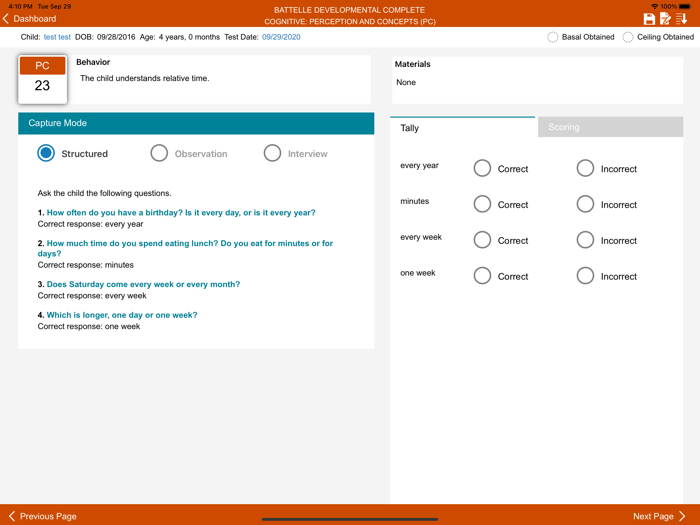Screen dimensions: 700x525
Task: Click the Materials 'None' text
Action: click(x=406, y=82)
